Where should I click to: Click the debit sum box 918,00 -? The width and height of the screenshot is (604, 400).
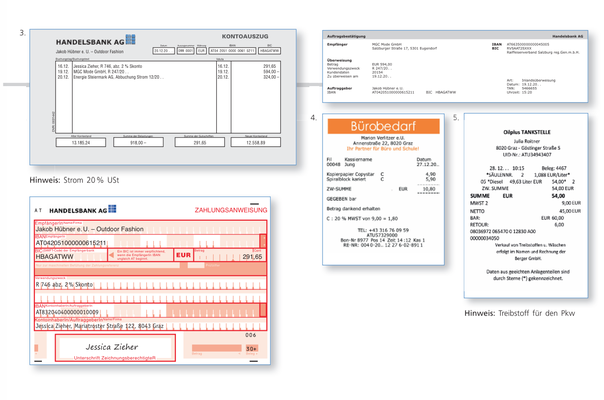[x=138, y=143]
